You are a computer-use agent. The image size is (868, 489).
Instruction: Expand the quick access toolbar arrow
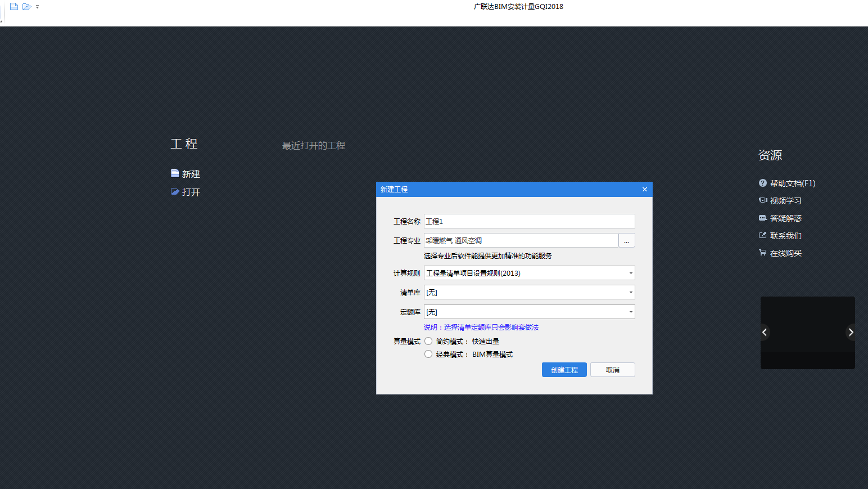click(38, 7)
